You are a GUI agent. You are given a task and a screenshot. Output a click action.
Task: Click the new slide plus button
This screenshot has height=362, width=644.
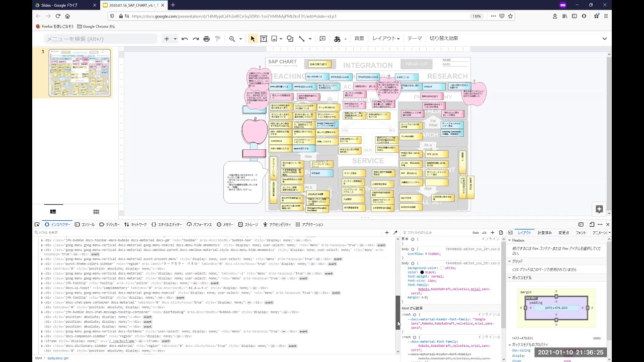point(167,39)
